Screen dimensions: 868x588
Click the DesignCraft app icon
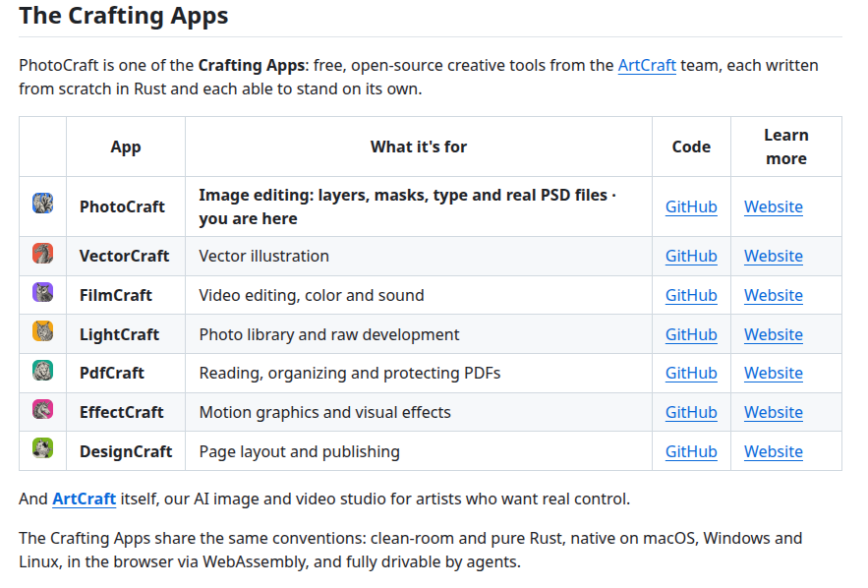(x=42, y=448)
